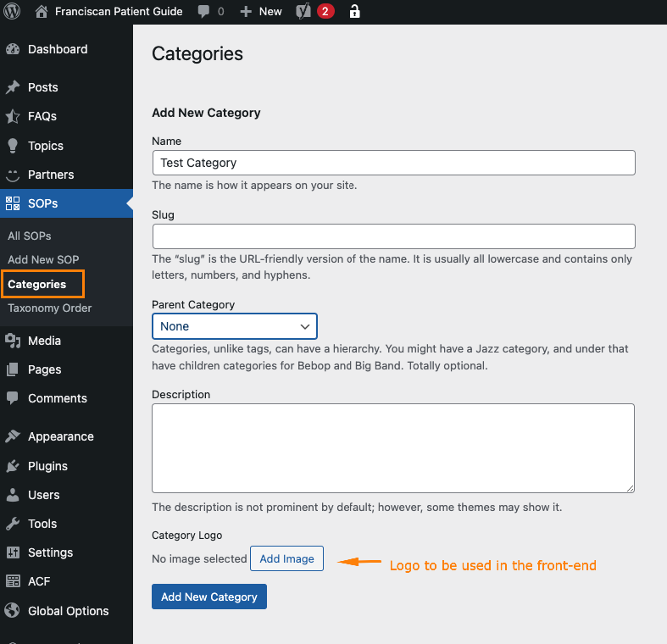Screen dimensions: 667x644
Task: Click Franciscan Patient Guide site name
Action: (x=119, y=12)
